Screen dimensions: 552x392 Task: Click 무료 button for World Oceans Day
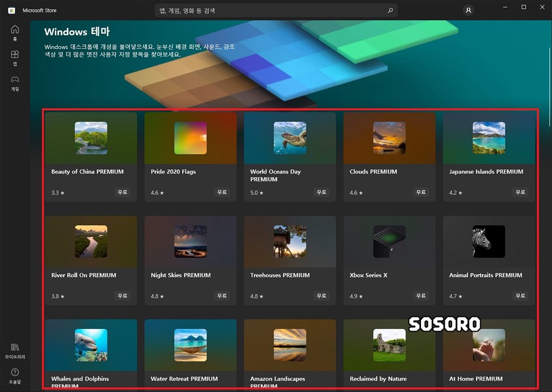[x=321, y=192]
